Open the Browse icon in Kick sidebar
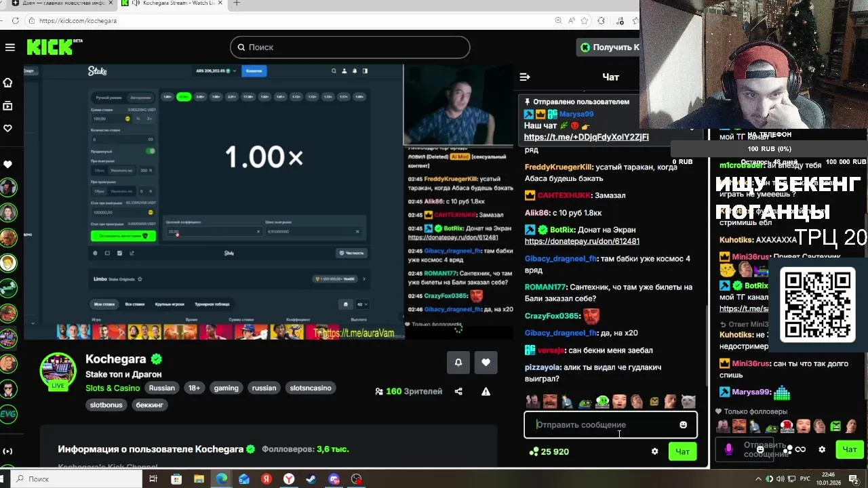This screenshot has width=868, height=488. point(8,106)
